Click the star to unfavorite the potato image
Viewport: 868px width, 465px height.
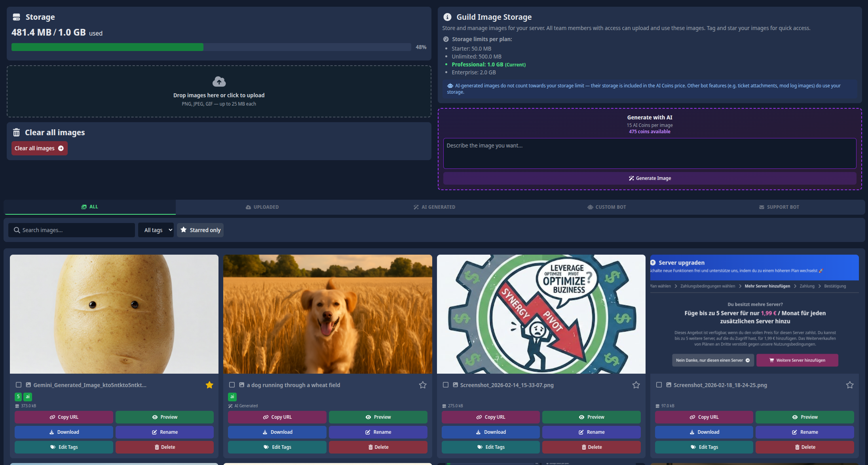209,385
